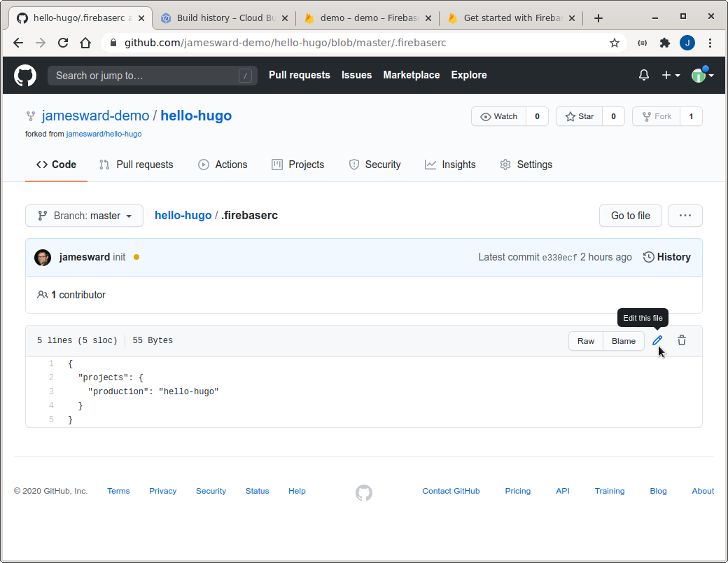Click the GitHub octocat logo in header

(x=25, y=75)
